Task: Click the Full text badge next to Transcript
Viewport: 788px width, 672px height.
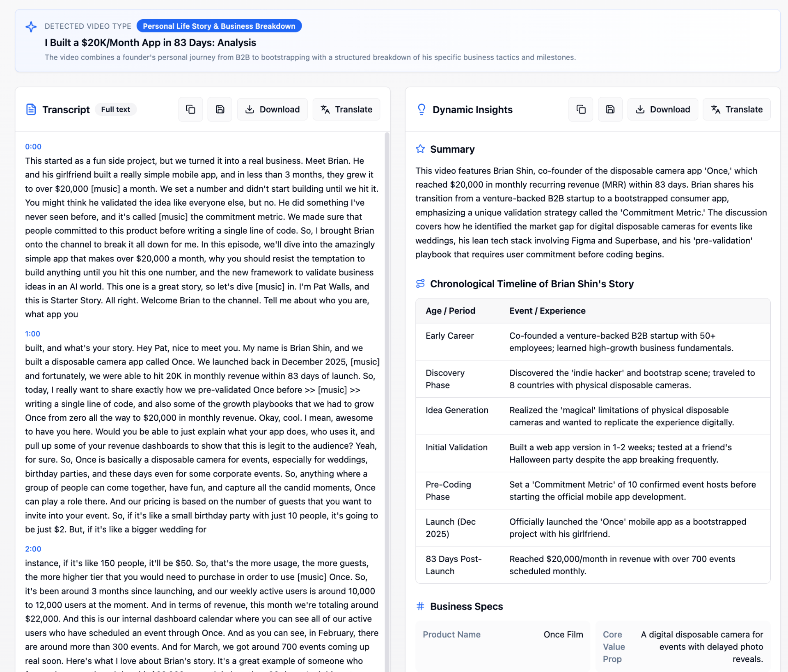Action: click(x=116, y=110)
